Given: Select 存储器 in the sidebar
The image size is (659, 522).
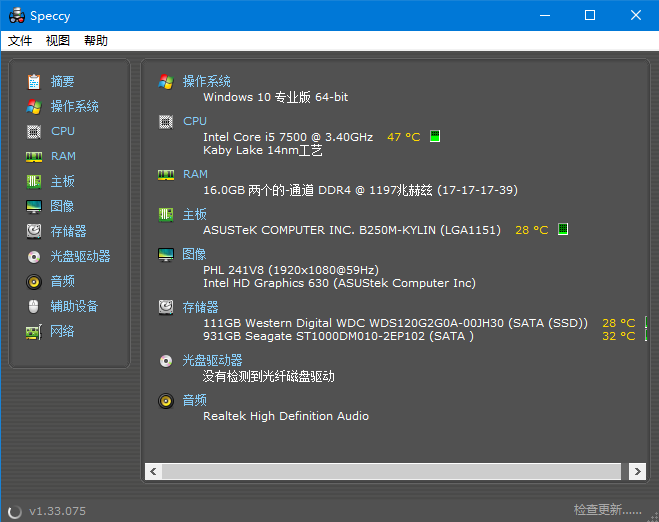Looking at the screenshot, I should [x=69, y=232].
